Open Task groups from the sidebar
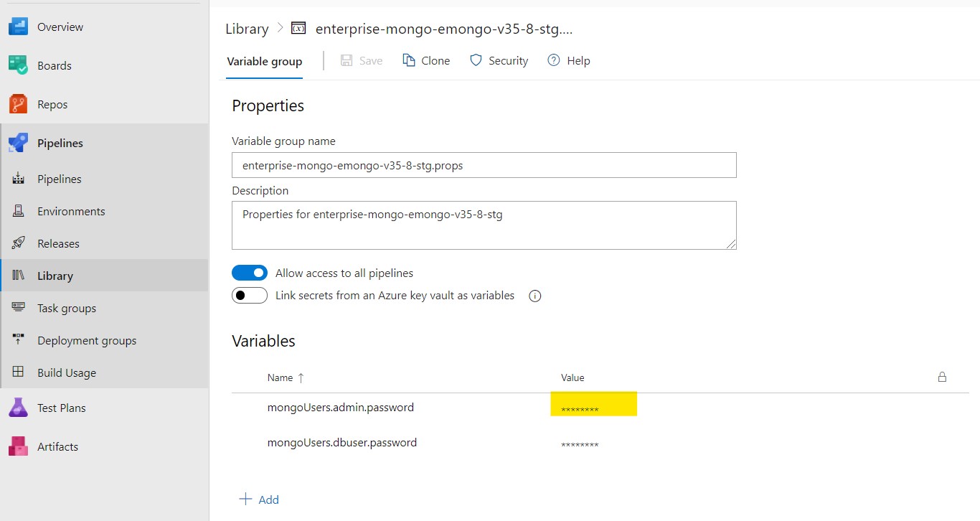Viewport: 980px width, 521px height. coord(67,308)
